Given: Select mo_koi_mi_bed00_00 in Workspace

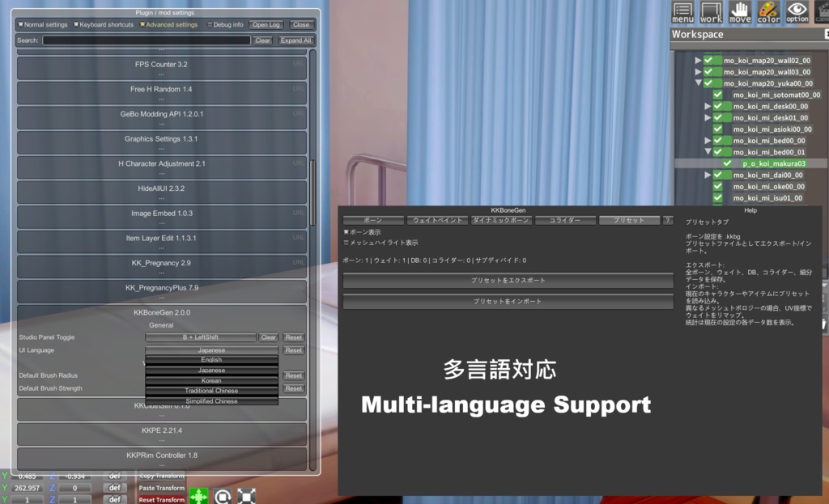Looking at the screenshot, I should click(769, 141).
